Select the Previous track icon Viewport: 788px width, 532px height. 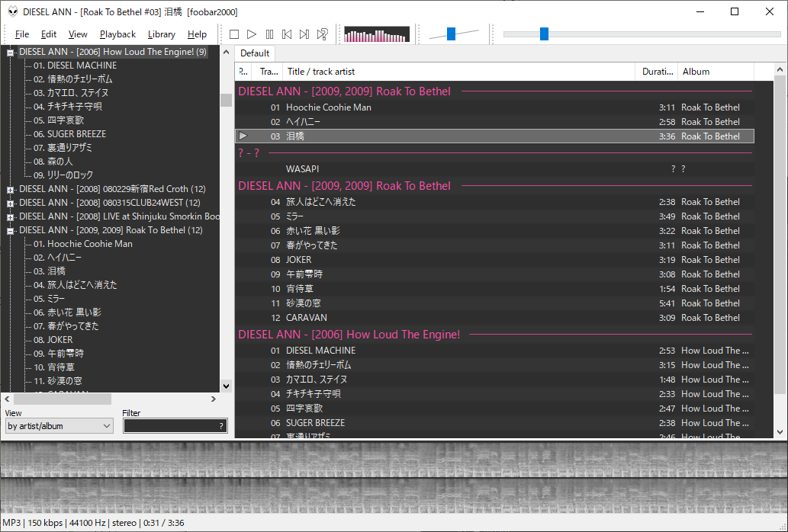[287, 34]
